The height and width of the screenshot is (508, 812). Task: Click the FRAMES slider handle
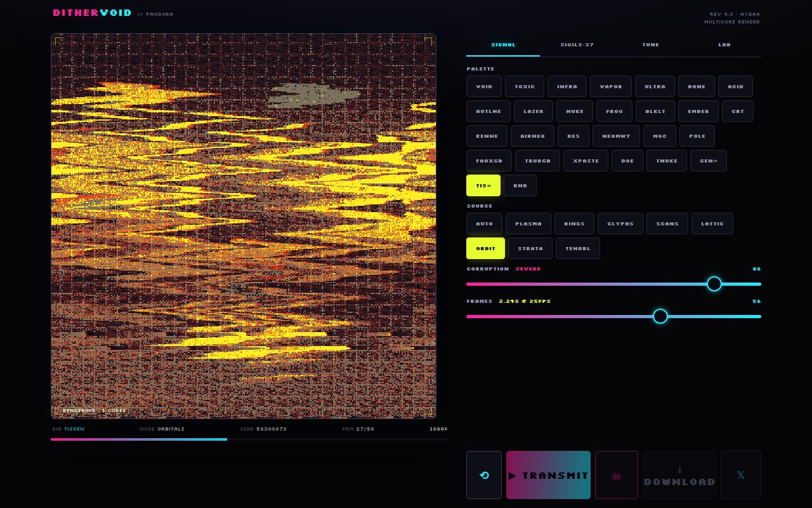click(x=660, y=316)
